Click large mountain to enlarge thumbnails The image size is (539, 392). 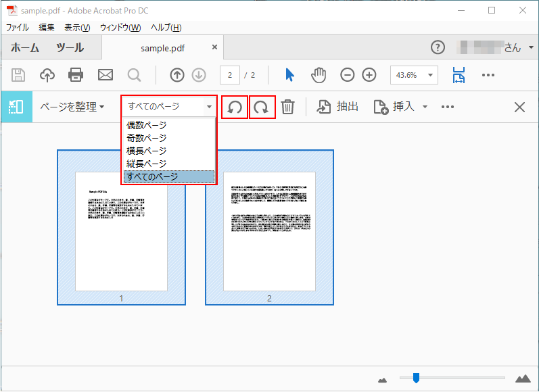point(523,378)
